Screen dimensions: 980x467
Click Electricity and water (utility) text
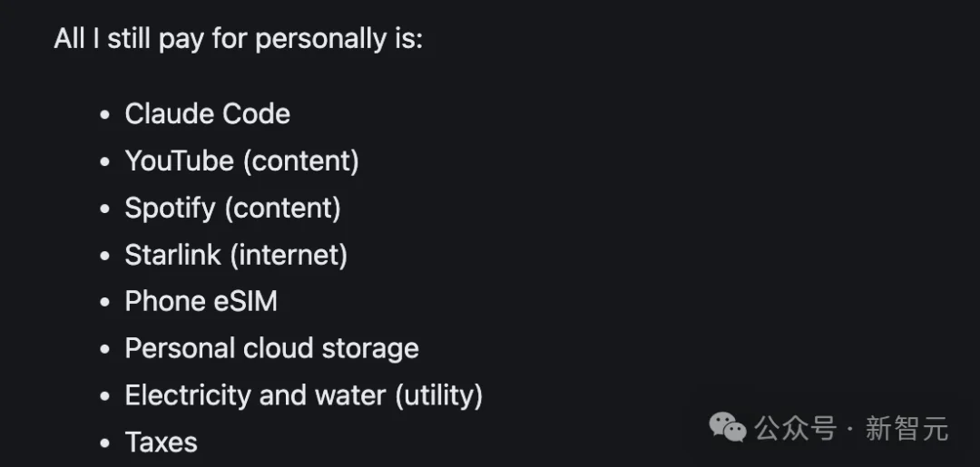click(304, 395)
